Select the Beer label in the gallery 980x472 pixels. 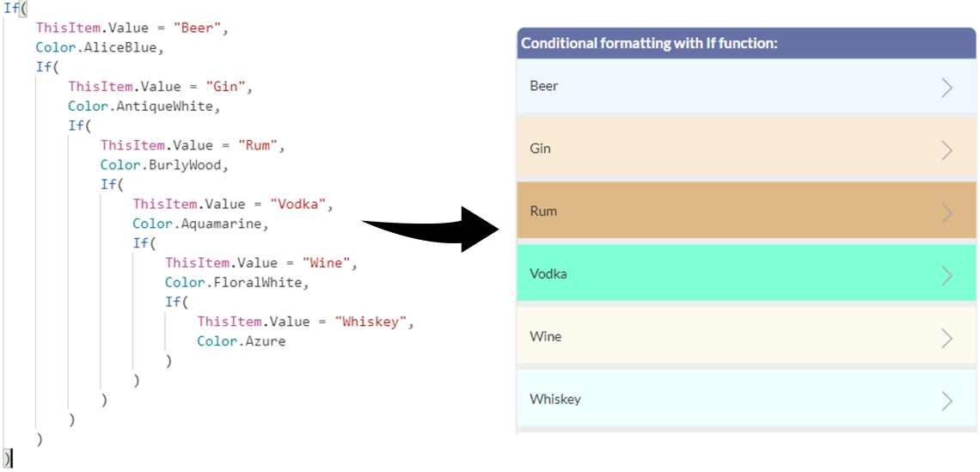[x=544, y=86]
